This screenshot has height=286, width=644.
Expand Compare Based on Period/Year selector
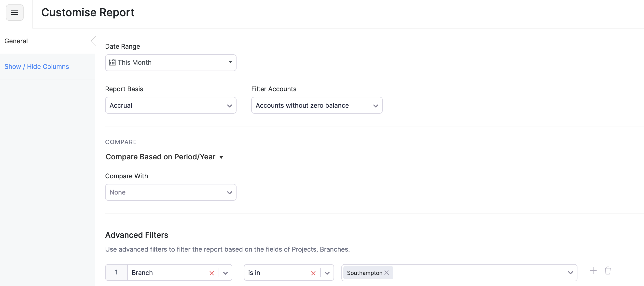(x=164, y=157)
